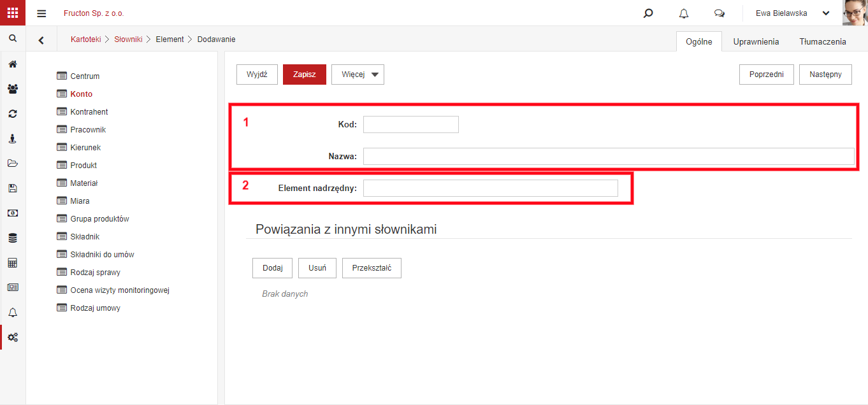Image resolution: width=868 pixels, height=405 pixels.
Task: Click the Dodaj button
Action: (x=272, y=268)
